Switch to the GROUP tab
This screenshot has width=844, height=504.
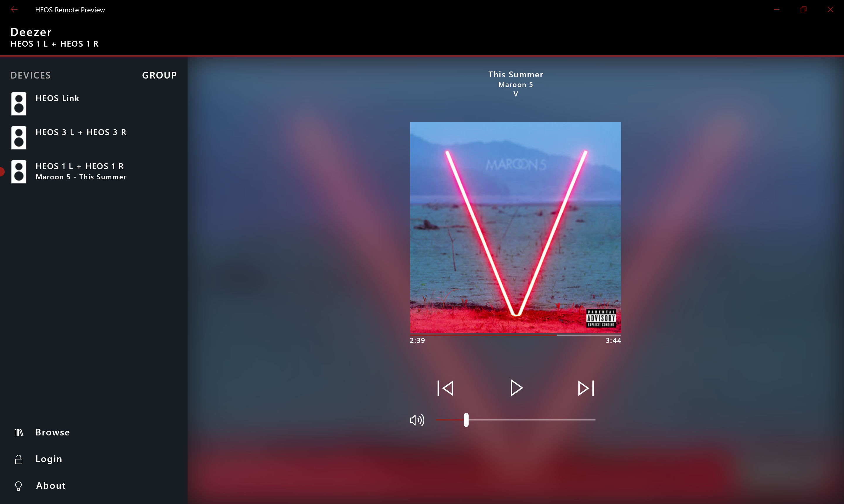click(x=159, y=75)
